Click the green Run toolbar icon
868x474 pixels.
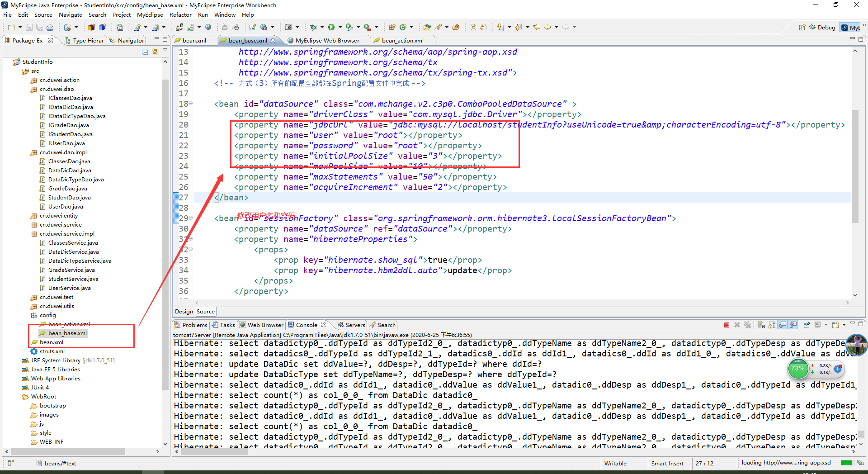(331, 27)
